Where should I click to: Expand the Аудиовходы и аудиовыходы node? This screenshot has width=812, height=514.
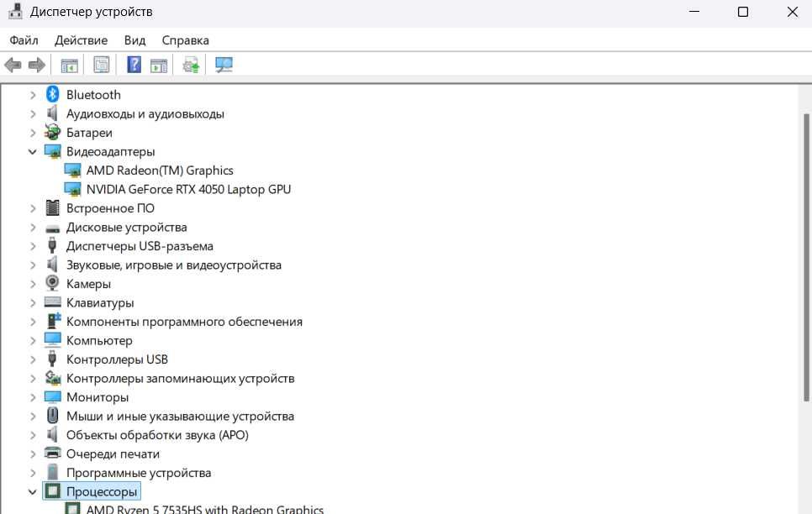pyautogui.click(x=33, y=114)
